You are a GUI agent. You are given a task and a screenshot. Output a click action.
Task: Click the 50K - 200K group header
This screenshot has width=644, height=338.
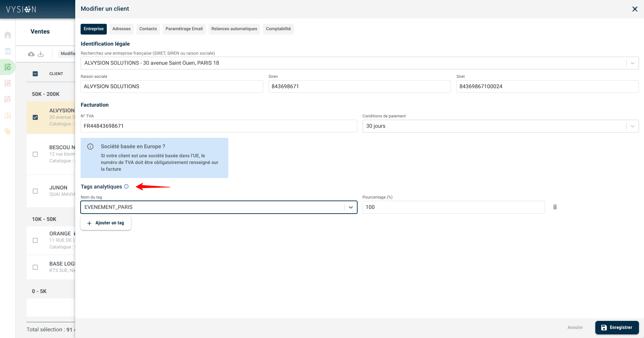[x=46, y=94]
